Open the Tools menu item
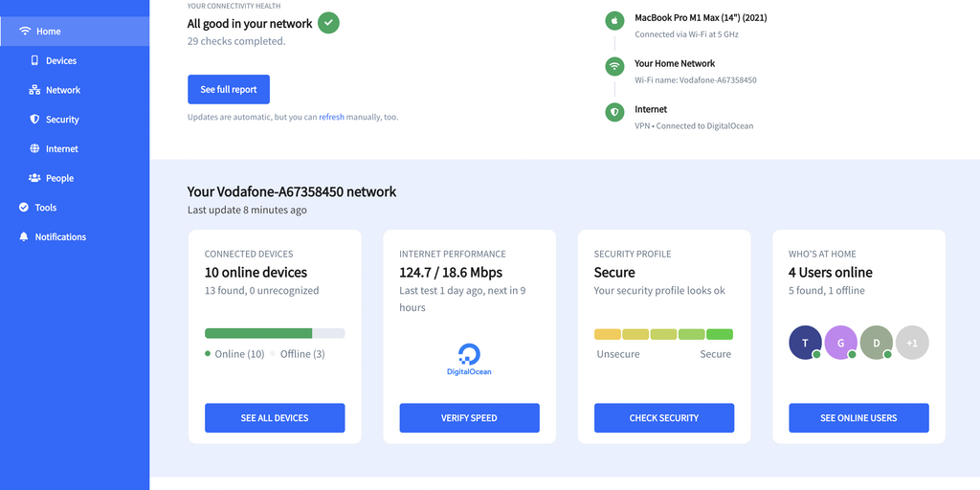The width and height of the screenshot is (980, 490). (46, 208)
